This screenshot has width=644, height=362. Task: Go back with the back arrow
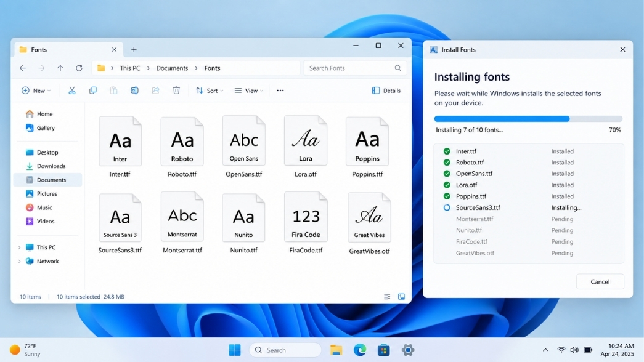coord(23,68)
